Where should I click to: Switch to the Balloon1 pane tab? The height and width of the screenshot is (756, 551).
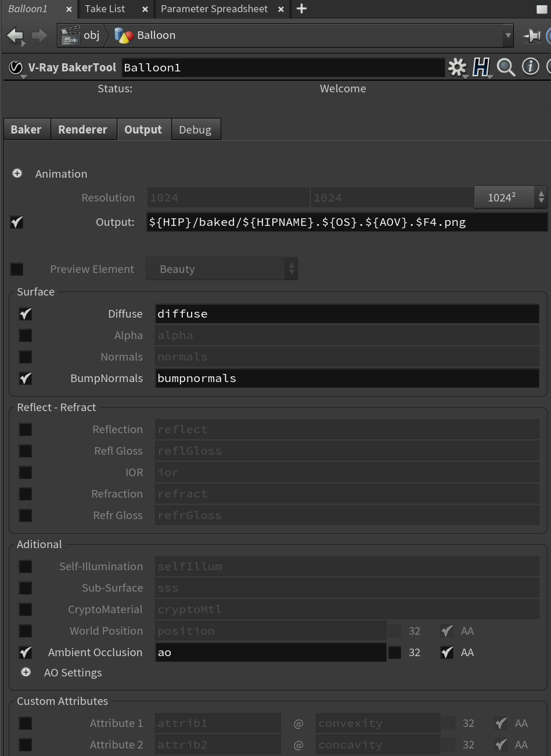[28, 9]
